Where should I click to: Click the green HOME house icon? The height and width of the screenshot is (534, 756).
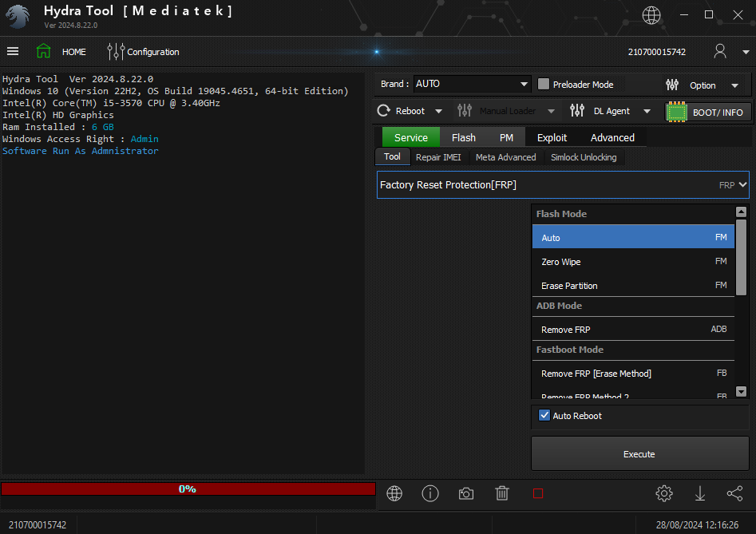[43, 50]
